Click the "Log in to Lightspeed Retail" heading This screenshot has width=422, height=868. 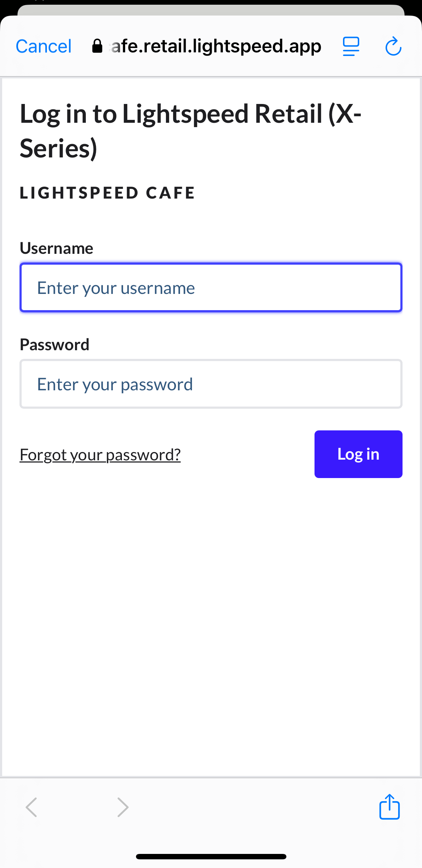(190, 131)
